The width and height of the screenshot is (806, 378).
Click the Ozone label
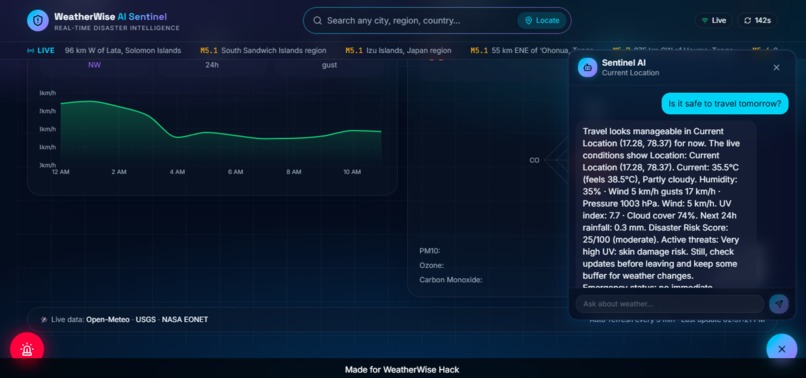(x=431, y=265)
